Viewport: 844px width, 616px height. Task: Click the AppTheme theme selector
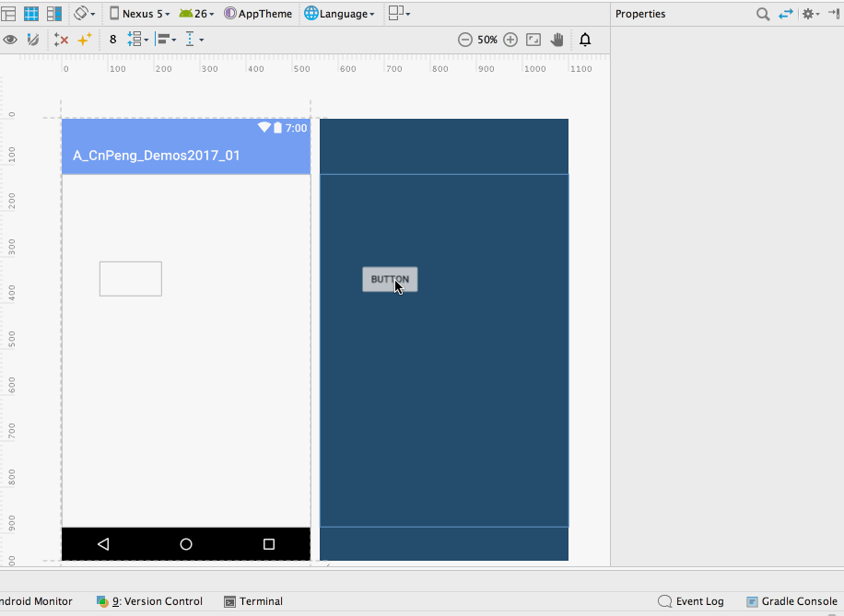[258, 14]
